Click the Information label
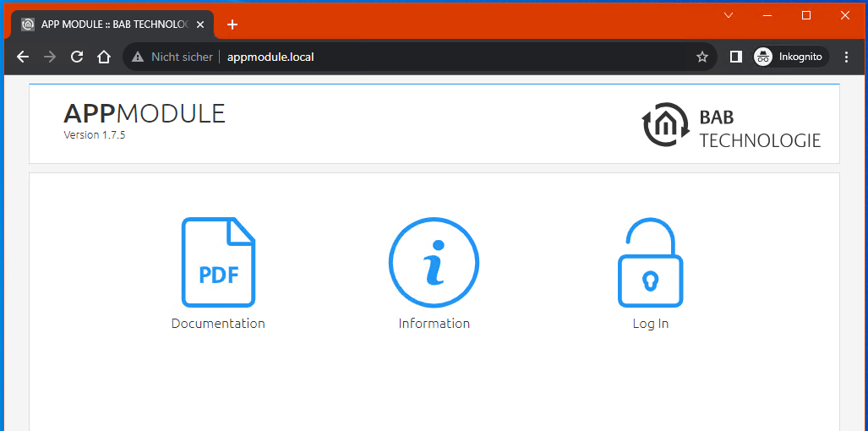The image size is (868, 431). pyautogui.click(x=434, y=324)
